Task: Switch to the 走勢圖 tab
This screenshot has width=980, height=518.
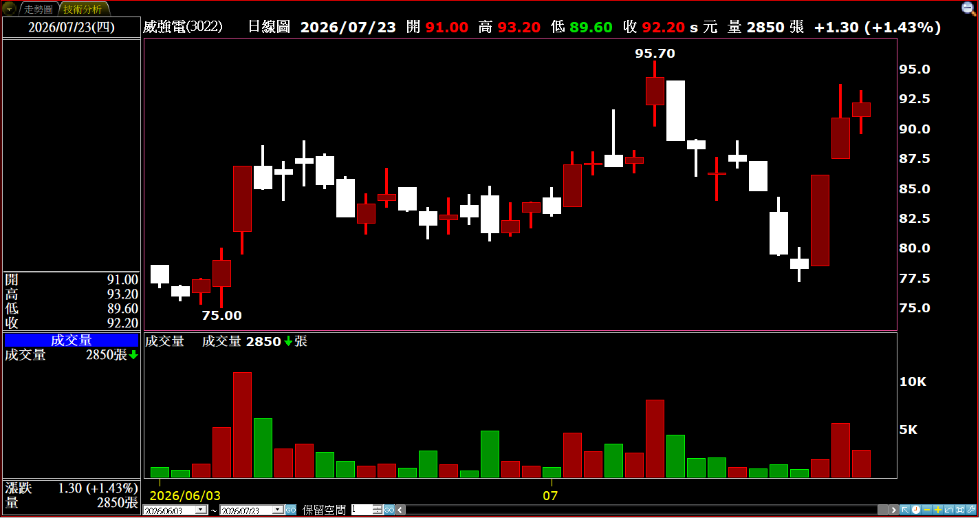Action: coord(38,9)
